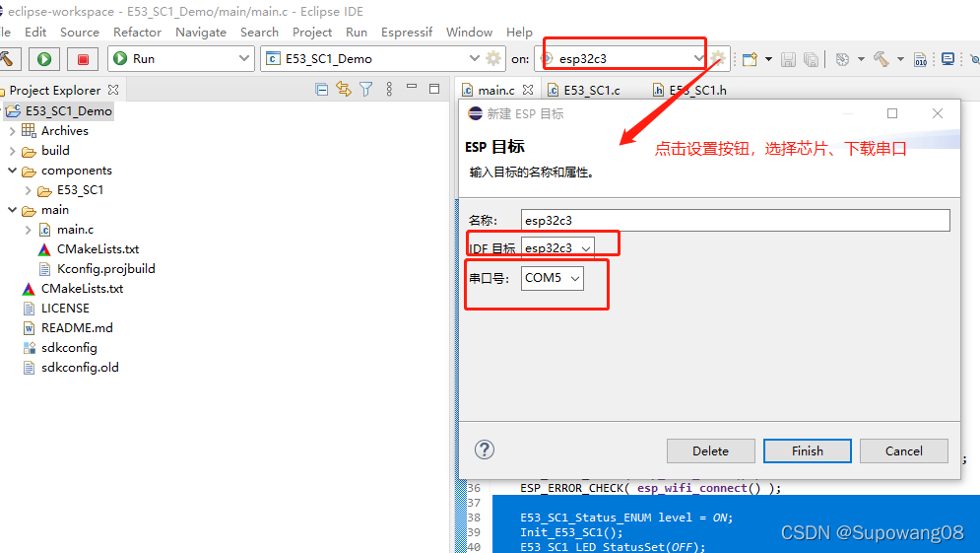Click the sdkconfig file icon
Viewport: 980px width, 553px height.
tap(29, 348)
